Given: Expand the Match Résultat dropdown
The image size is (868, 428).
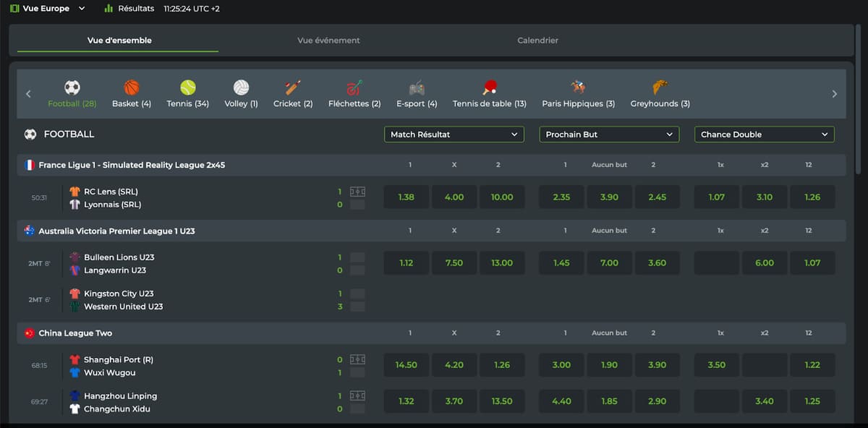Looking at the screenshot, I should [454, 134].
